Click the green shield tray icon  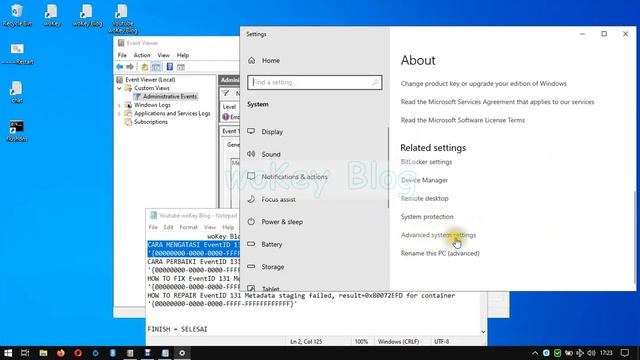(x=558, y=353)
